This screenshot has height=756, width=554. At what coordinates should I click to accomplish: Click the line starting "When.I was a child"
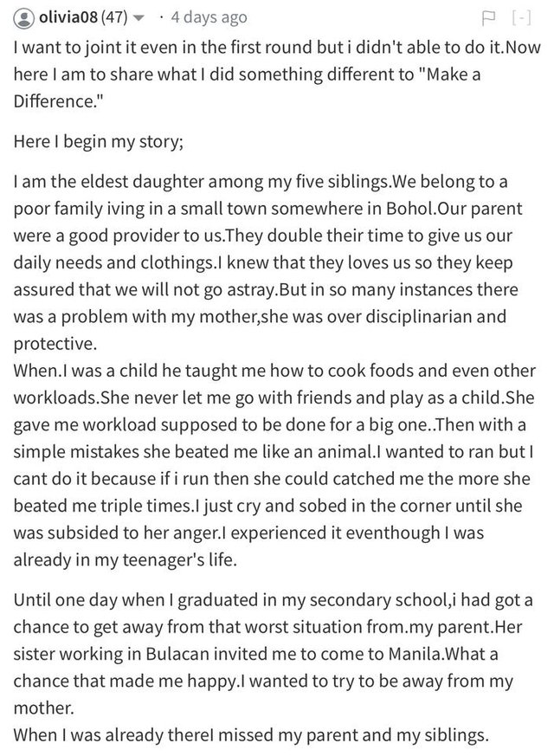point(274,371)
